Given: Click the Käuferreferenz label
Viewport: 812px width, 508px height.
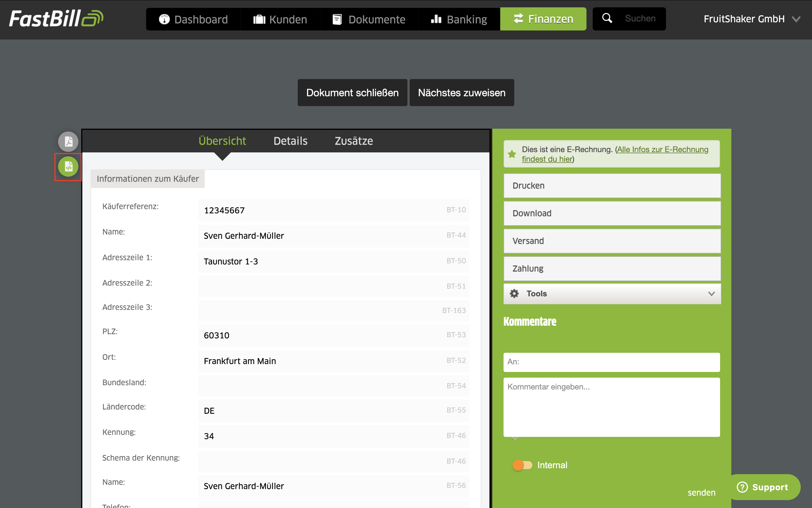Looking at the screenshot, I should coord(130,206).
